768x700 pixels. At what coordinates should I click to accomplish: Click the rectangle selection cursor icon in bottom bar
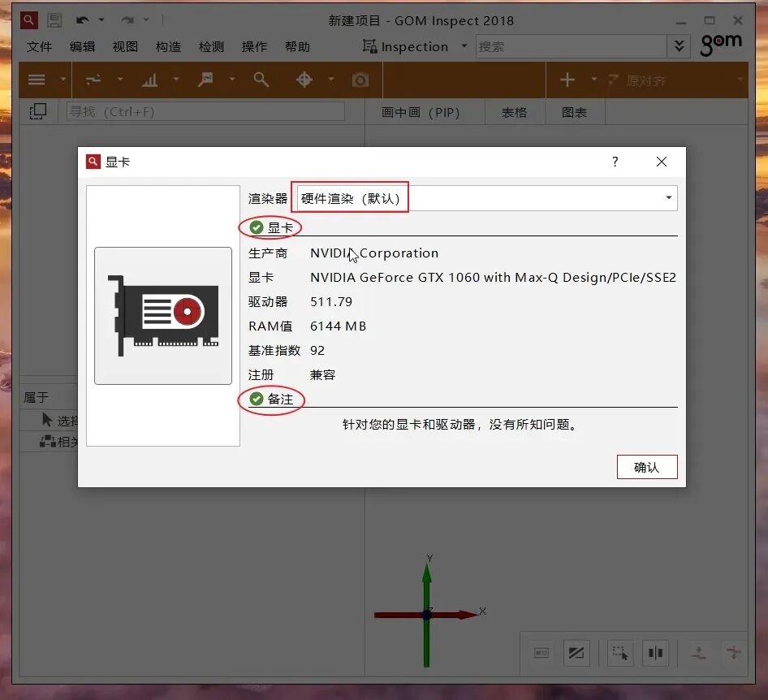(x=620, y=652)
